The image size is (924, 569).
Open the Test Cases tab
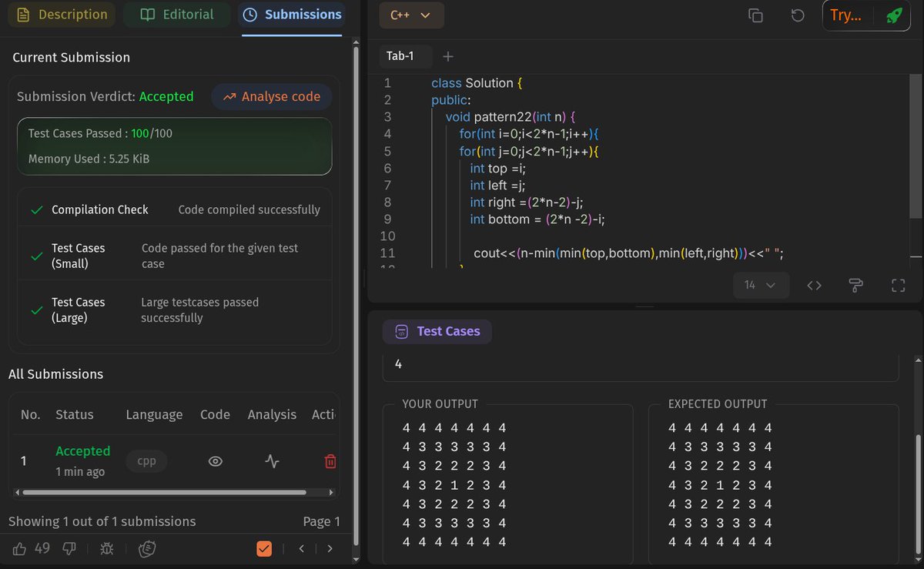pyautogui.click(x=437, y=331)
